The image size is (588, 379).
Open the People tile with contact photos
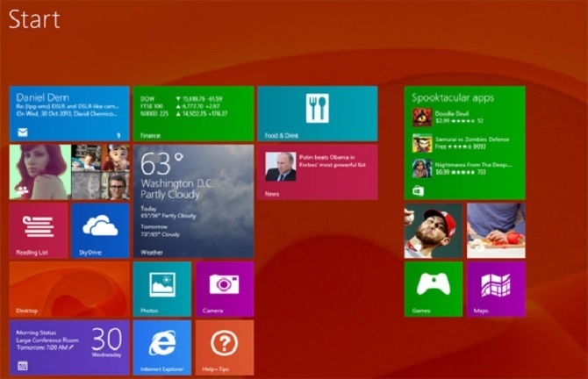(69, 172)
